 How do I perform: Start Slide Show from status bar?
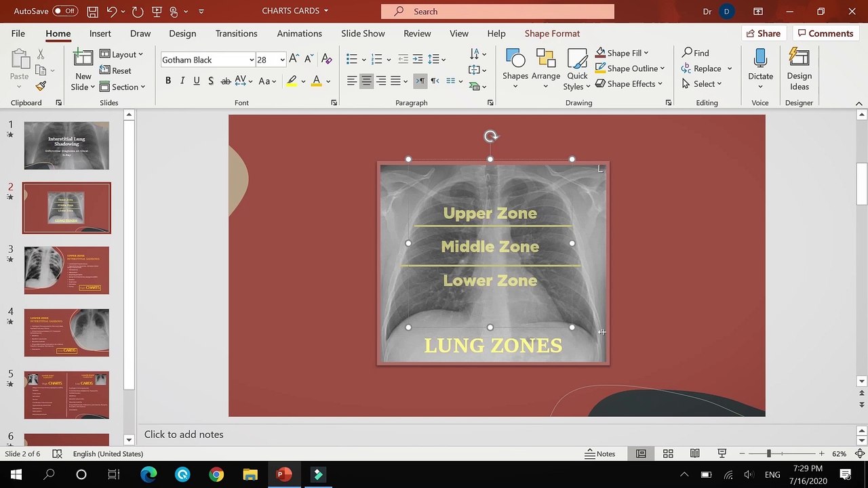click(722, 454)
